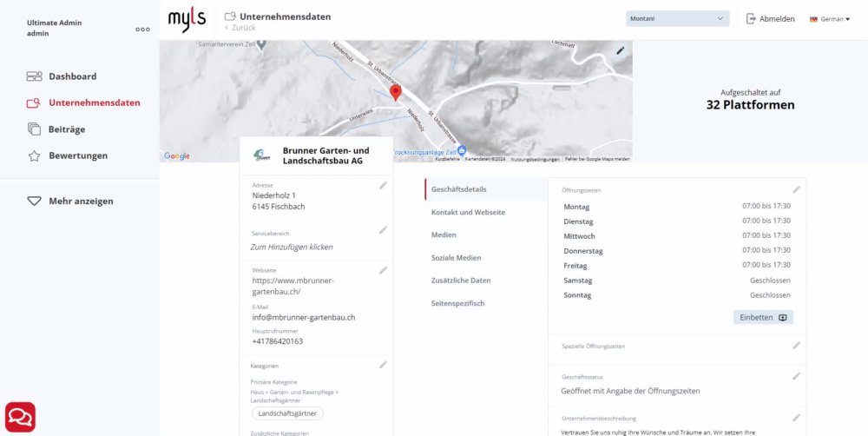Viewport: 868px width, 436px height.
Task: Select the Geschäftsdetails tab
Action: tap(486, 189)
